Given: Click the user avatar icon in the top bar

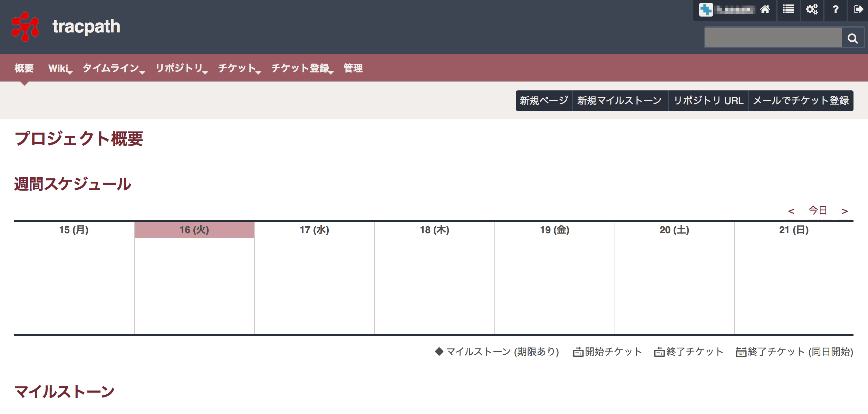Looking at the screenshot, I should click(706, 9).
